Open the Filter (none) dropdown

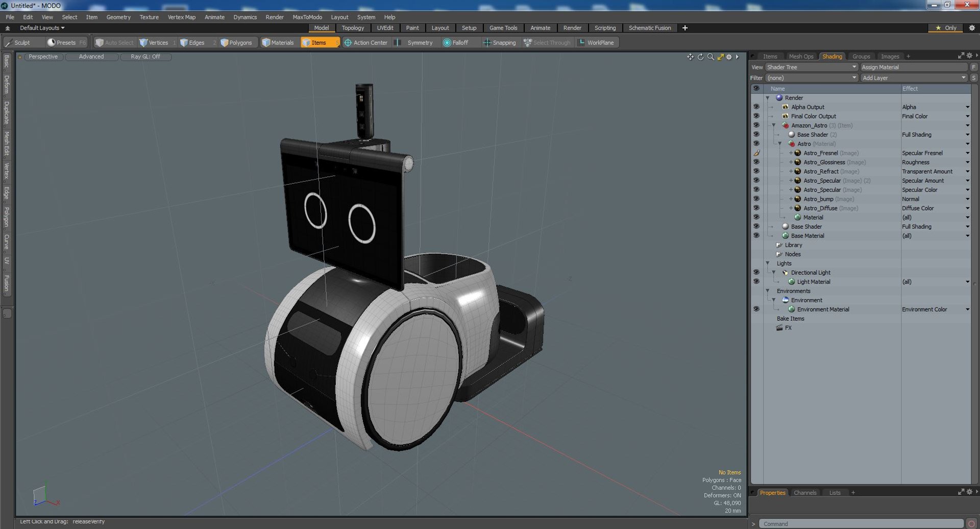click(x=811, y=78)
